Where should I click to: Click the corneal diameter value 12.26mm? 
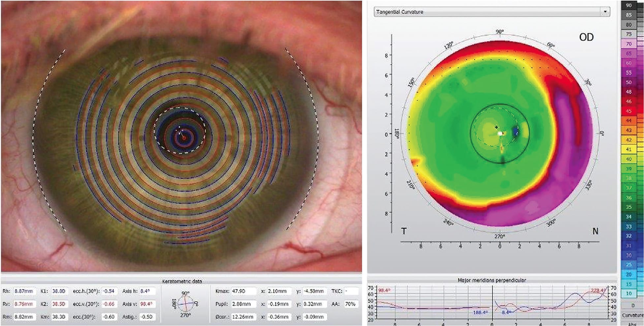click(x=243, y=317)
